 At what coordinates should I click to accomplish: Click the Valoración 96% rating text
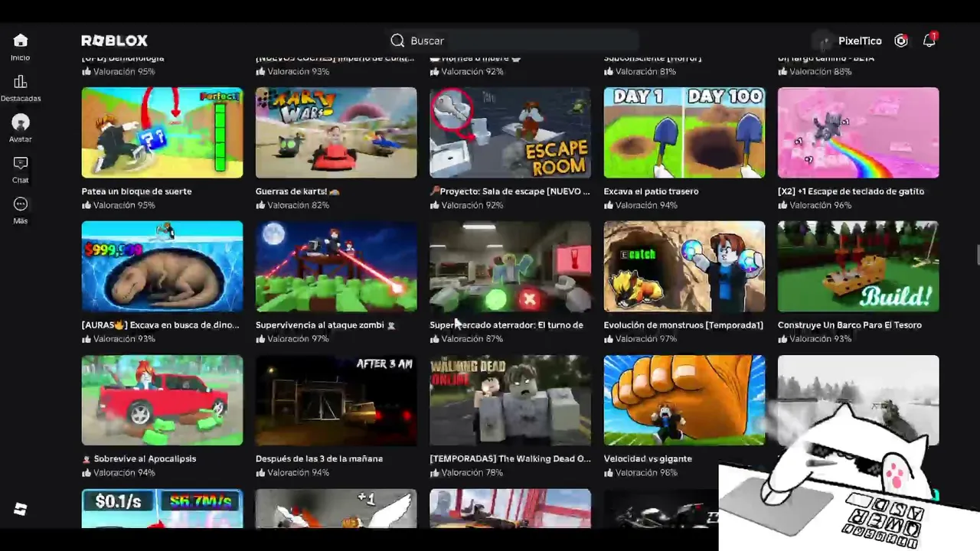[x=820, y=205]
